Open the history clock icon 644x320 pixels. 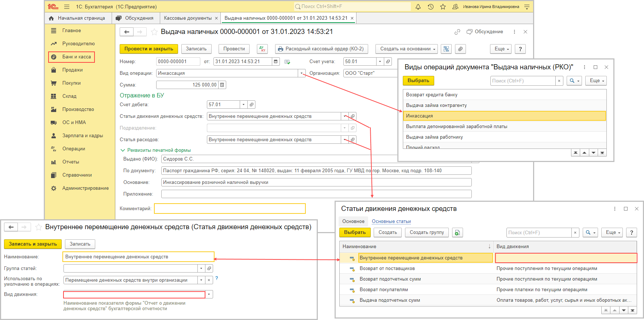click(x=431, y=7)
